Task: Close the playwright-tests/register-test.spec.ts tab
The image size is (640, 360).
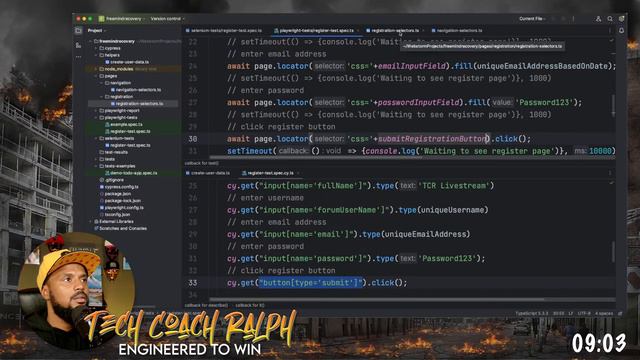Action: 358,31
